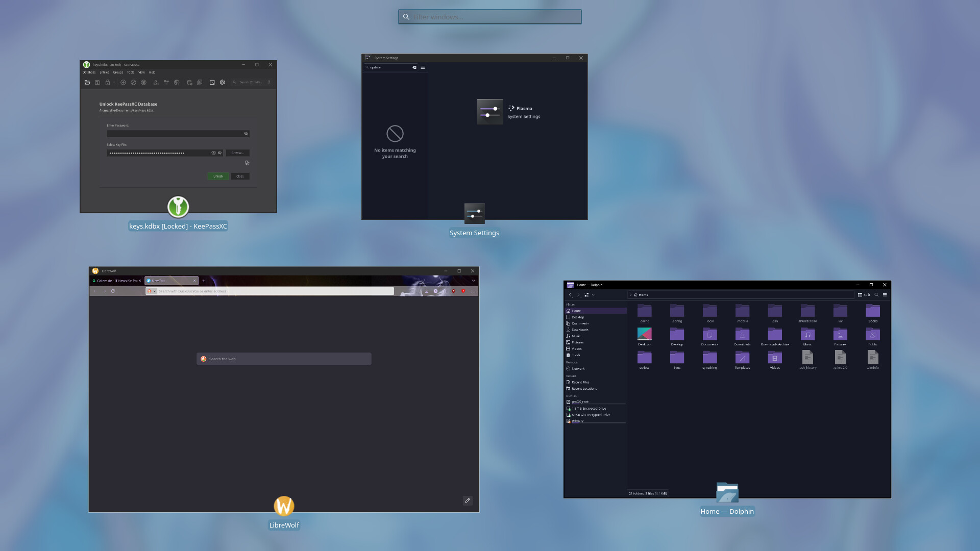Add a new entry using the plus icon
Viewport: 980px width, 551px height.
[123, 82]
